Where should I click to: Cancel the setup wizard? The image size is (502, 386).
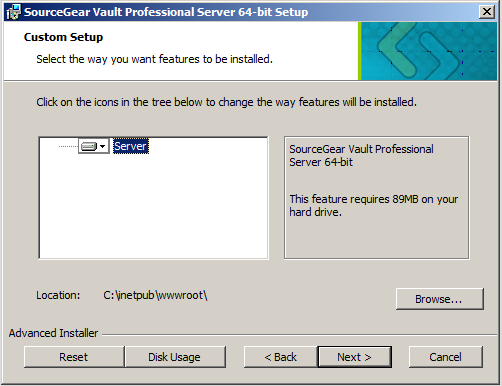coord(446,357)
